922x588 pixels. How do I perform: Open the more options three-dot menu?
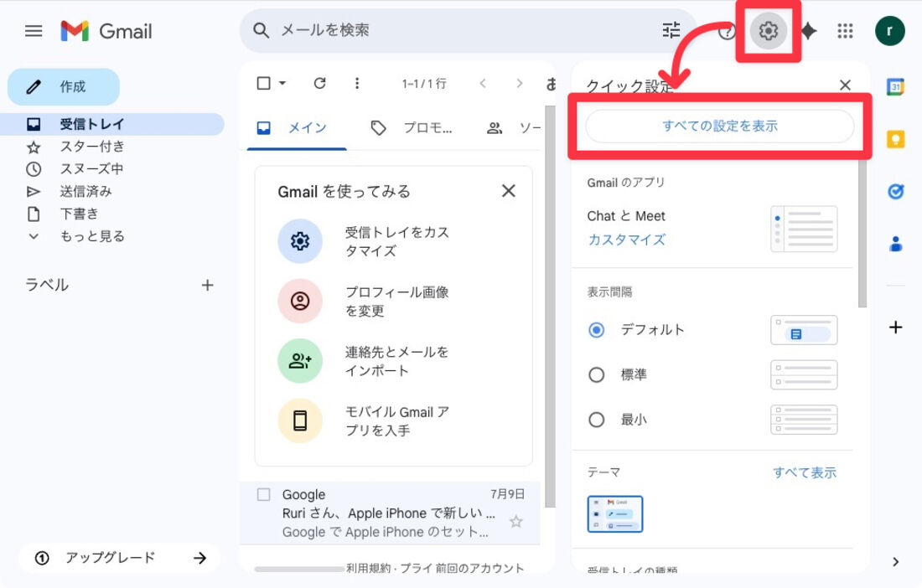click(357, 84)
